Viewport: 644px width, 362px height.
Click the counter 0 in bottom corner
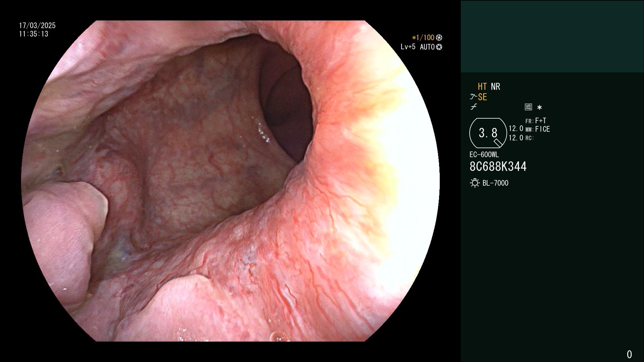point(629,354)
